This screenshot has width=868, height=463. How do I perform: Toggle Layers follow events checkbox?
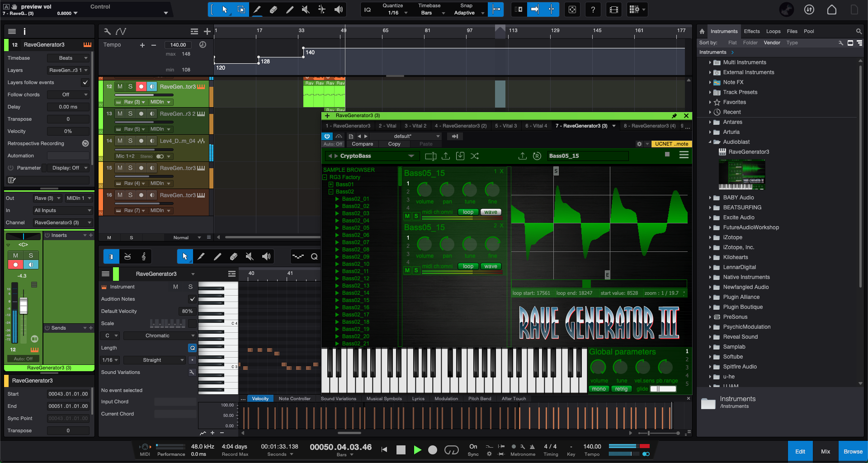tap(85, 82)
